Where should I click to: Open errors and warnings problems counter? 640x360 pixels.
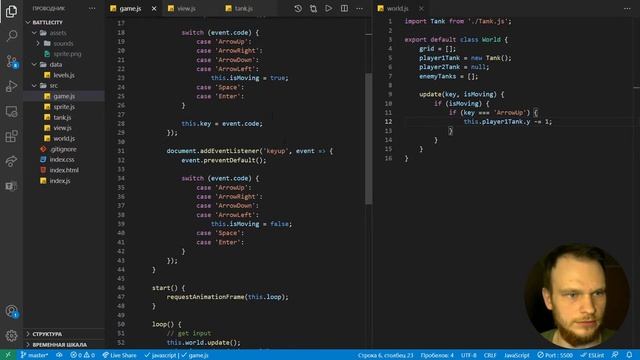pos(82,355)
